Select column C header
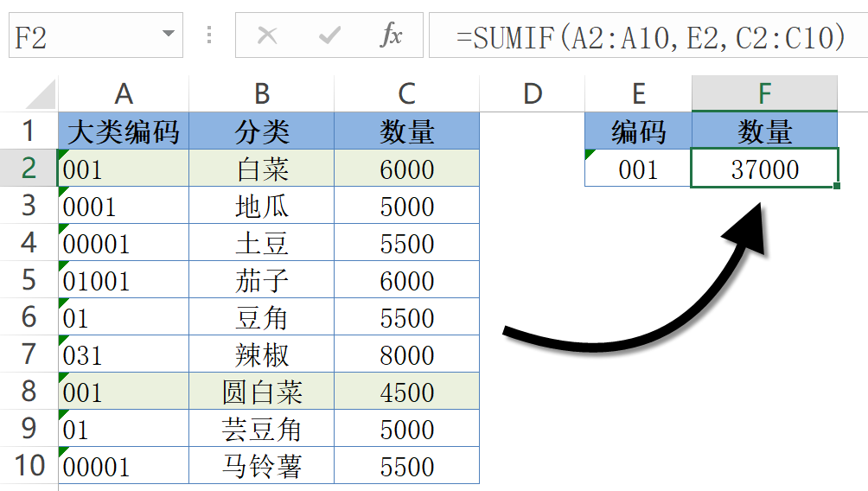Screen dimensions: 868x491 (407, 93)
